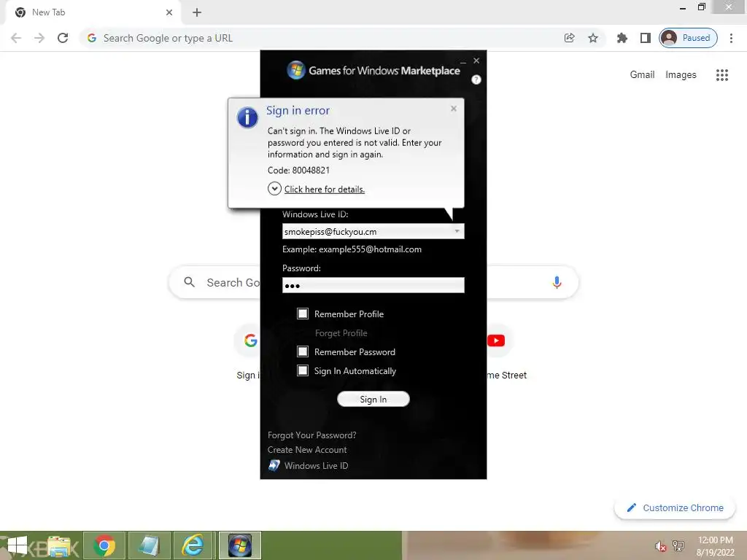
Task: Click the Google search box magnifier icon
Action: point(189,282)
